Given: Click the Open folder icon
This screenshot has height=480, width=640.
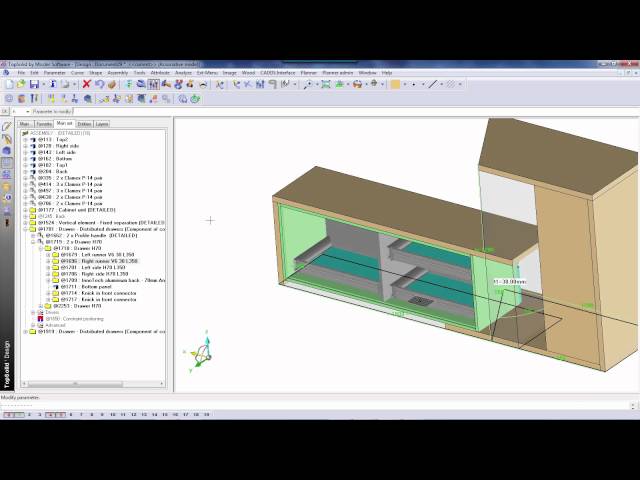Looking at the screenshot, I should (22, 85).
